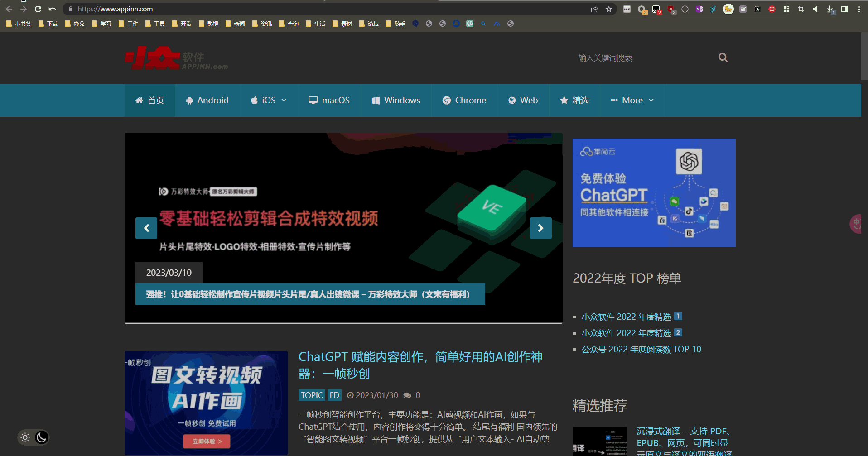Switch to dark mode with moon icon
The image size is (868, 456).
point(42,437)
